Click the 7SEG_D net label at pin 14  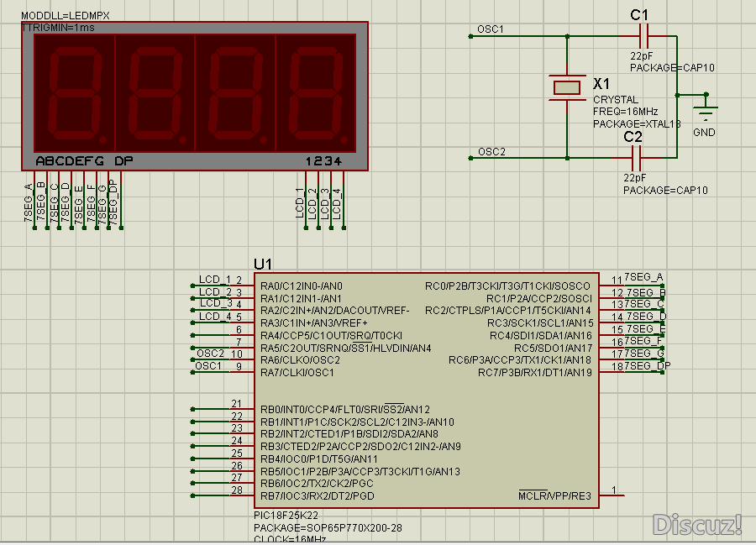[646, 317]
